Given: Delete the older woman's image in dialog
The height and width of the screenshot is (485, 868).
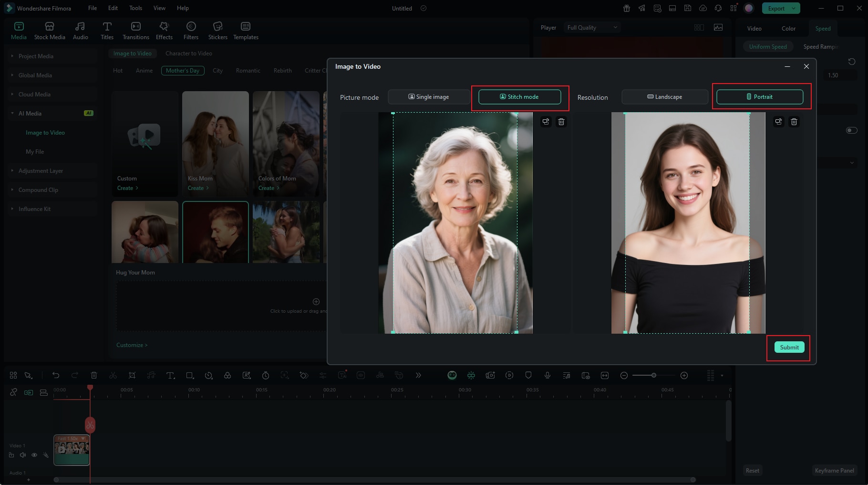Looking at the screenshot, I should coord(561,122).
